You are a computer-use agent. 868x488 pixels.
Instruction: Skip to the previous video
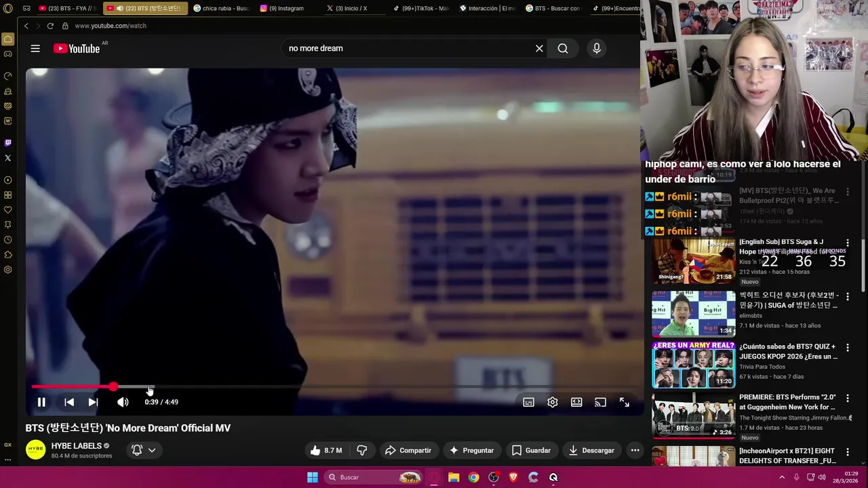point(69,402)
